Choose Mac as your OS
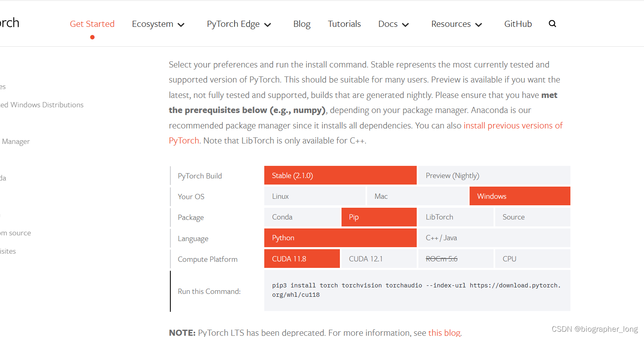The width and height of the screenshot is (644, 337). point(417,196)
